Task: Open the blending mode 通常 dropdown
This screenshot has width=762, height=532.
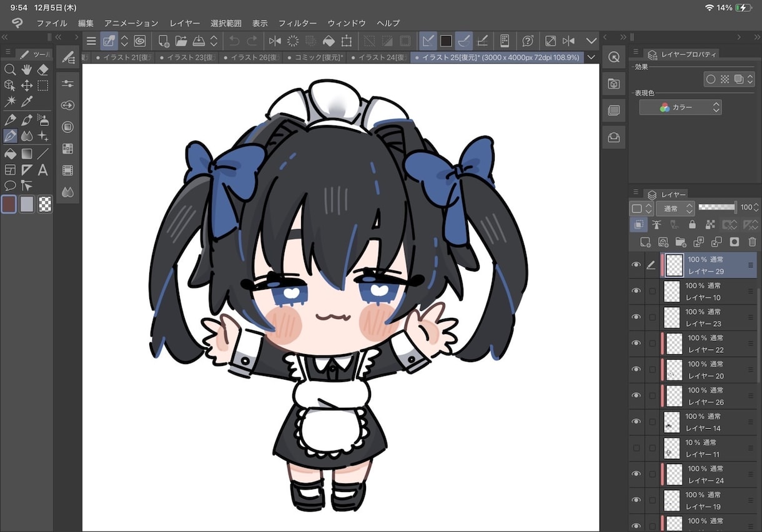Action: 675,208
